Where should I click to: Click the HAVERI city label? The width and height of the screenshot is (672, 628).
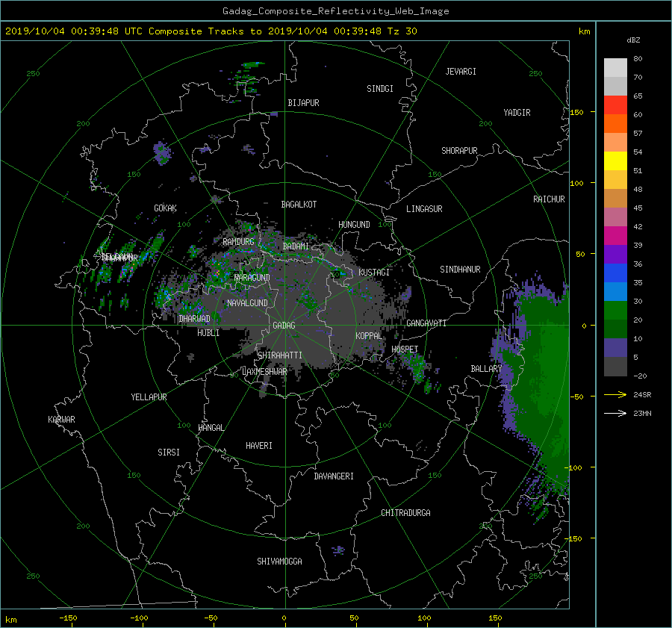coord(259,446)
